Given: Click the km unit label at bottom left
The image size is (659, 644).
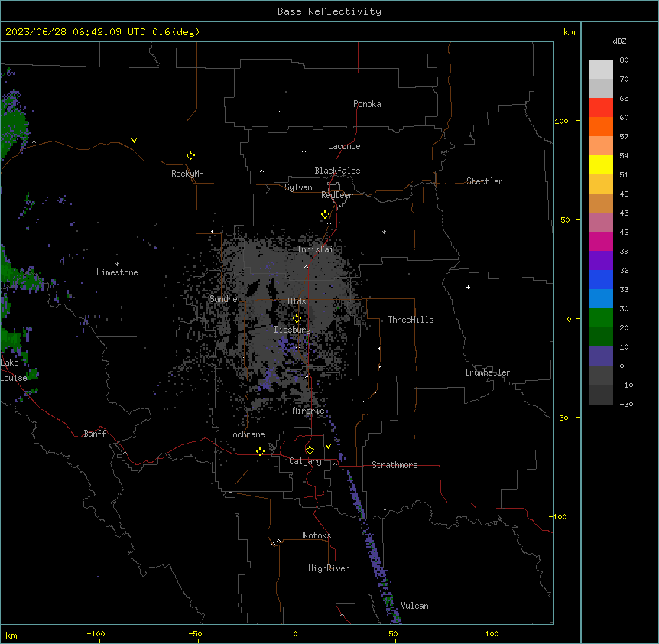Looking at the screenshot, I should click(x=11, y=635).
